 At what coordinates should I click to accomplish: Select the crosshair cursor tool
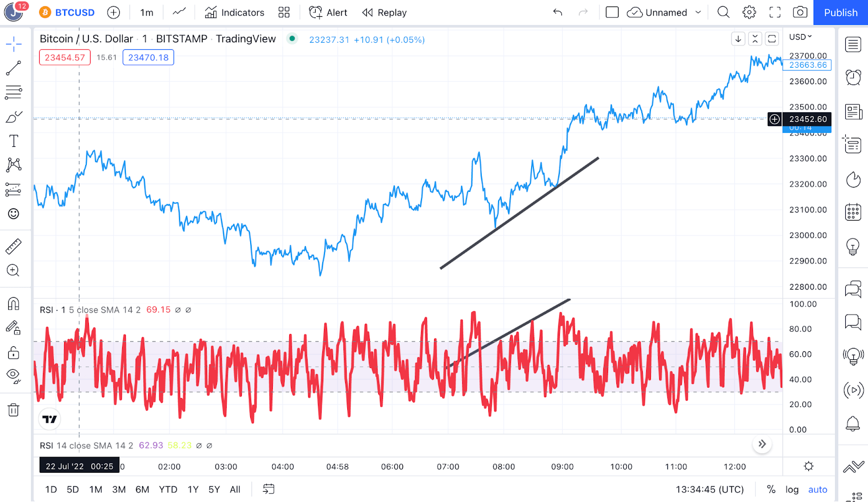[x=14, y=44]
